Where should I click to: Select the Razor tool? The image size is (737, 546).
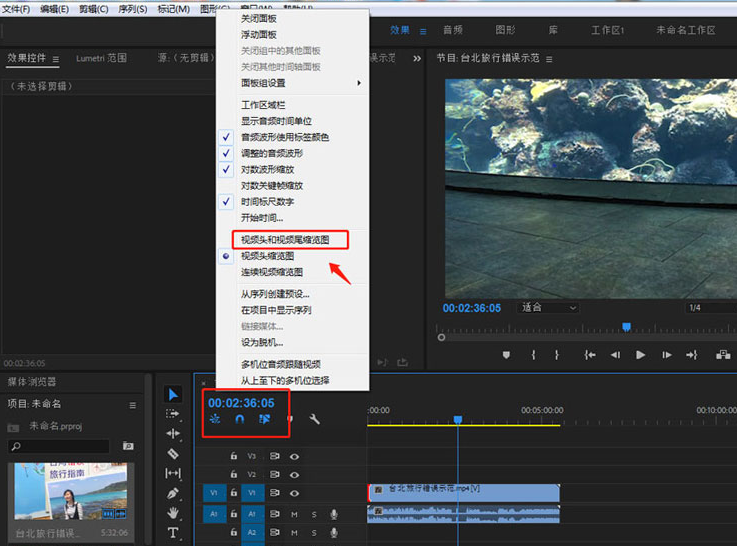[x=173, y=453]
